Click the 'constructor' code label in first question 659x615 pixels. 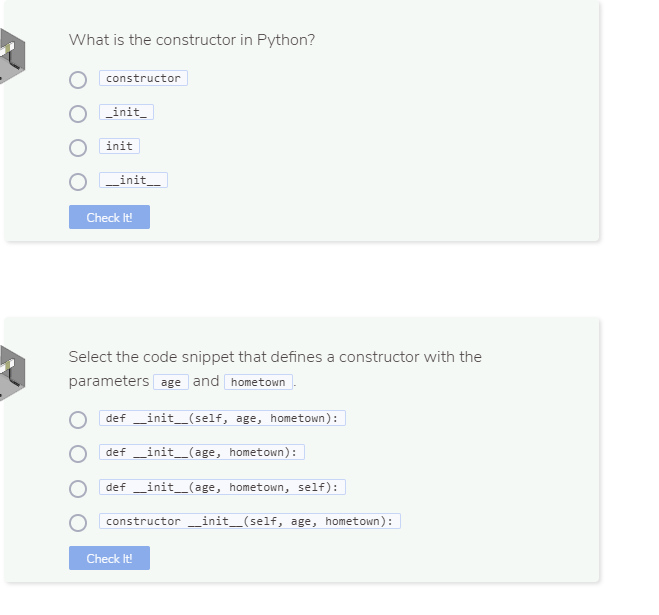click(143, 78)
